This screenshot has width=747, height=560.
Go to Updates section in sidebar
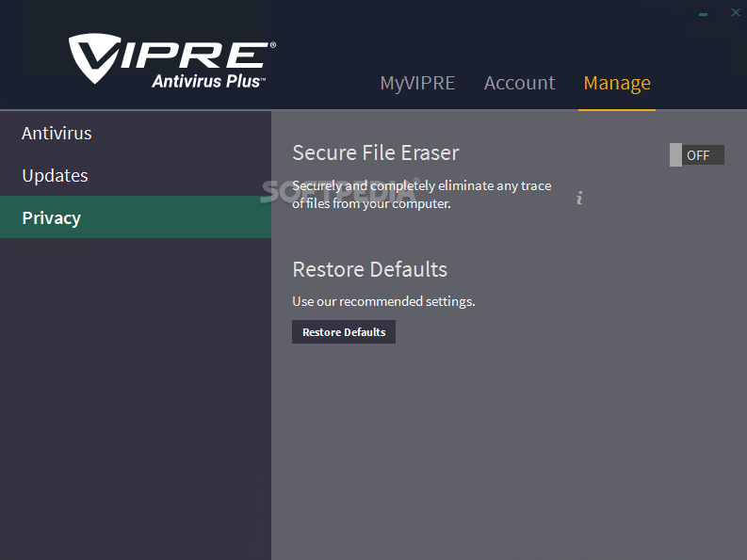[x=136, y=176]
